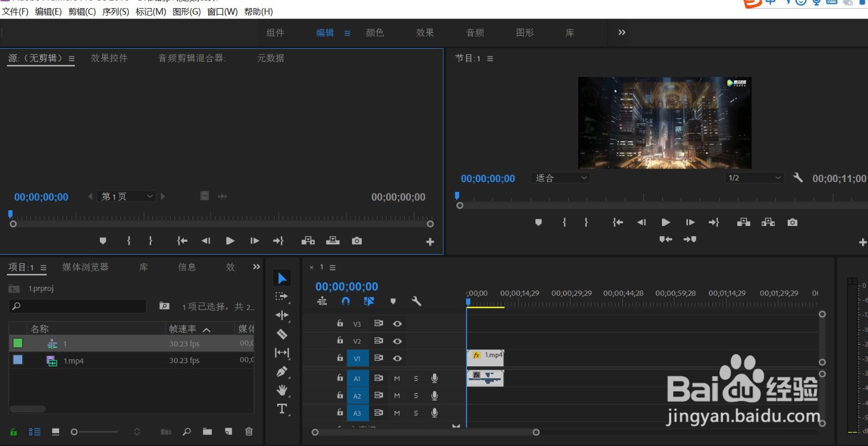The height and width of the screenshot is (446, 868).
Task: Enable voice-over record on A3
Action: pos(435,412)
